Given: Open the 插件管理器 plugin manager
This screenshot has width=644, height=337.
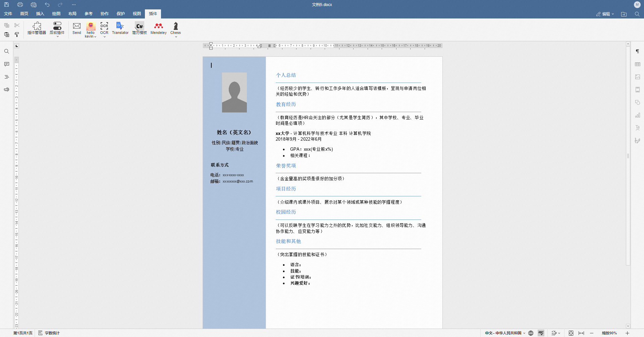Looking at the screenshot, I should (x=37, y=28).
